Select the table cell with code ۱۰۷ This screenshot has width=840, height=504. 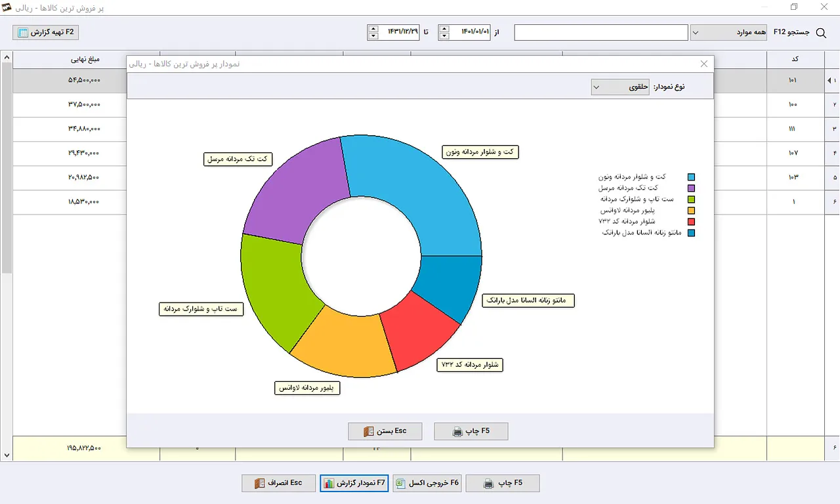[795, 153]
